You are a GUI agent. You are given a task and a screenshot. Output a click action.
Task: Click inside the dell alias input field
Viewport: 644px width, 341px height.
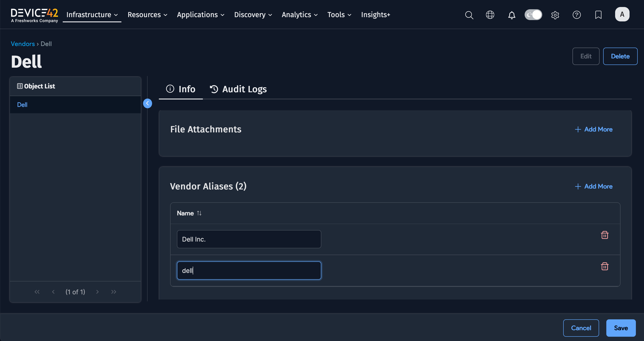point(249,270)
